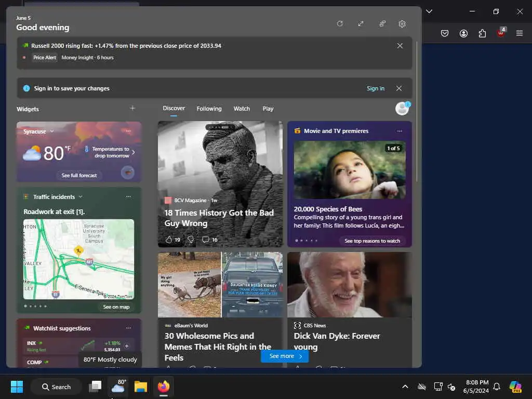Open Firefox list all tabs chevron

click(429, 11)
